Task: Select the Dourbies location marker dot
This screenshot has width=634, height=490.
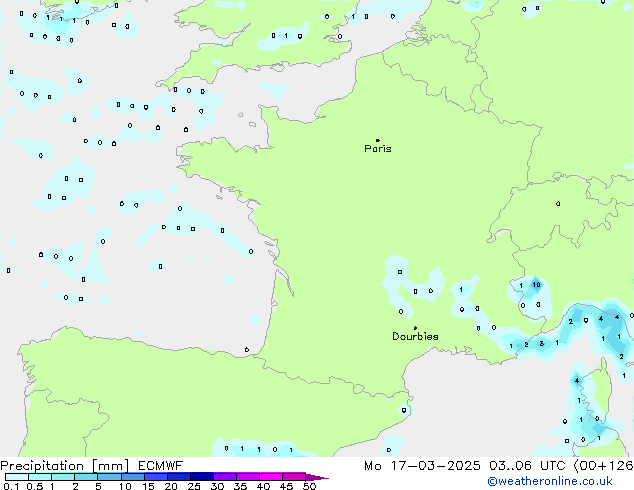Action: coord(415,328)
